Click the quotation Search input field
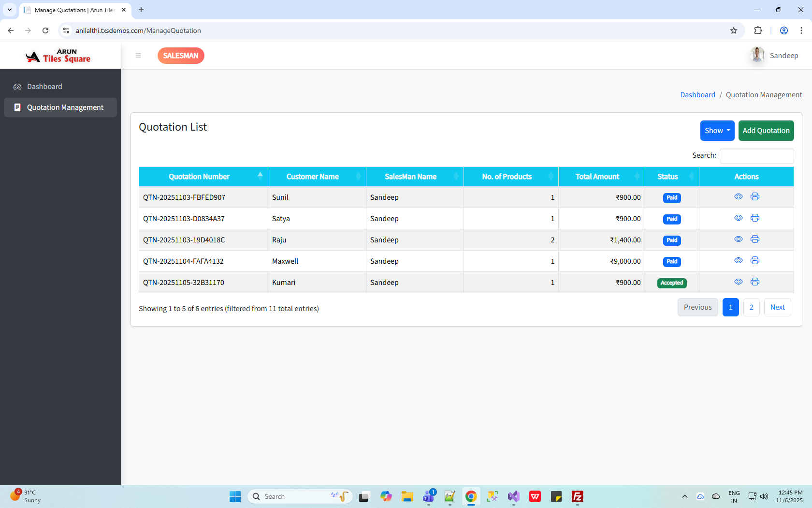Image resolution: width=812 pixels, height=508 pixels. (756, 156)
